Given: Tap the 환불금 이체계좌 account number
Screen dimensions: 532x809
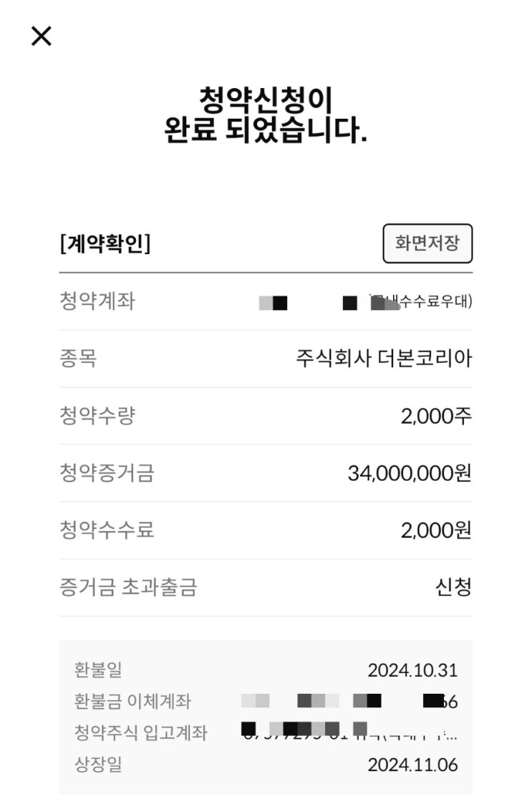Looking at the screenshot, I should click(x=349, y=701).
